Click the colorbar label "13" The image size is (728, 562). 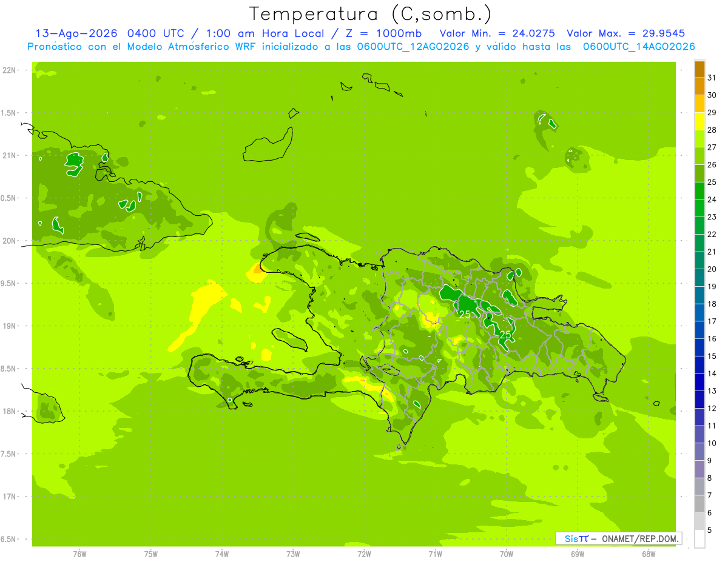click(712, 390)
